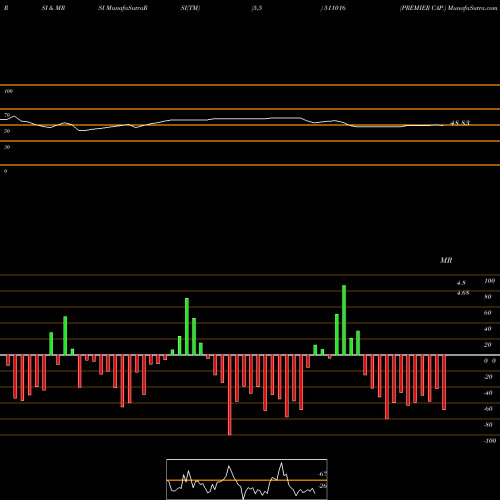
Task: Click the 40 axis label in MR panel
Action: 488,329
